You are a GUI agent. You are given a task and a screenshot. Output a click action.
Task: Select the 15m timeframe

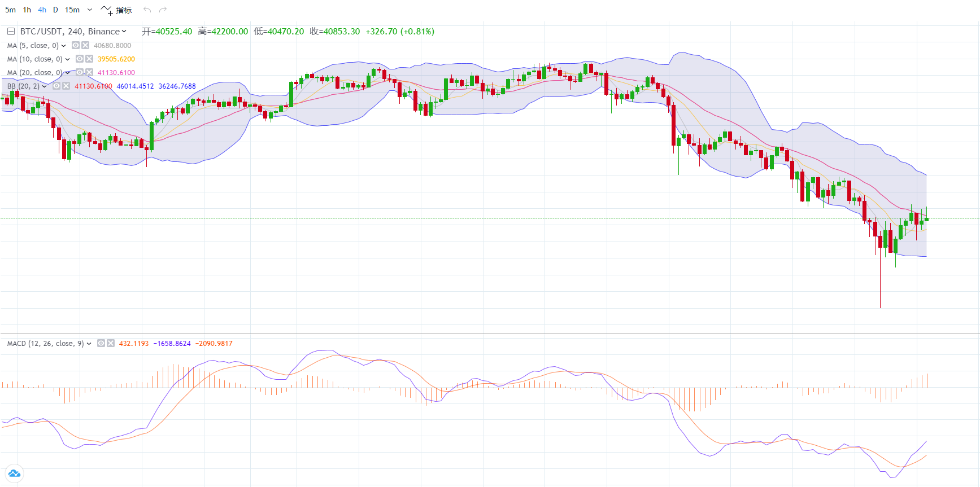[72, 10]
